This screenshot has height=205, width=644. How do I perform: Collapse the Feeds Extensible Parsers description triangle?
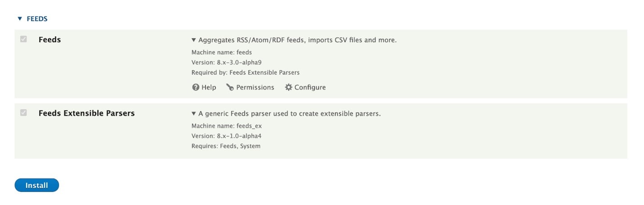click(194, 114)
